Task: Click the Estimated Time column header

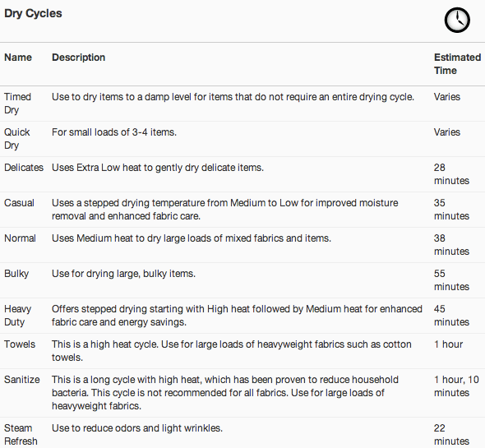Action: [x=457, y=64]
